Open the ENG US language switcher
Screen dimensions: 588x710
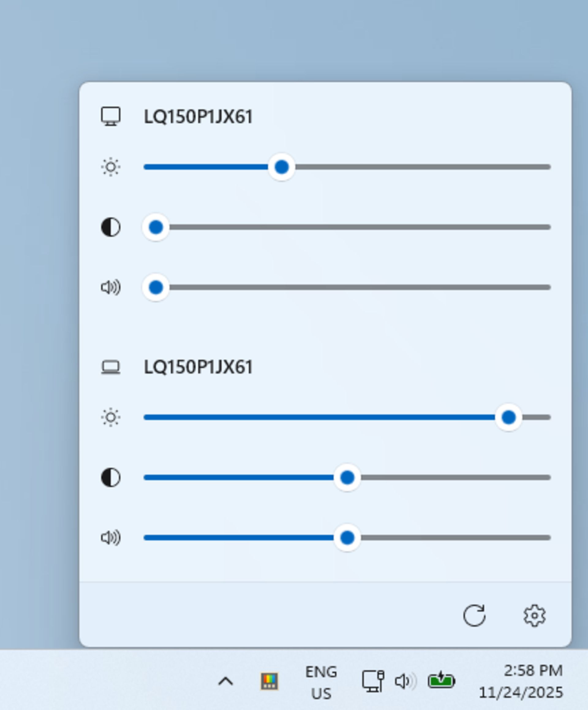point(321,682)
